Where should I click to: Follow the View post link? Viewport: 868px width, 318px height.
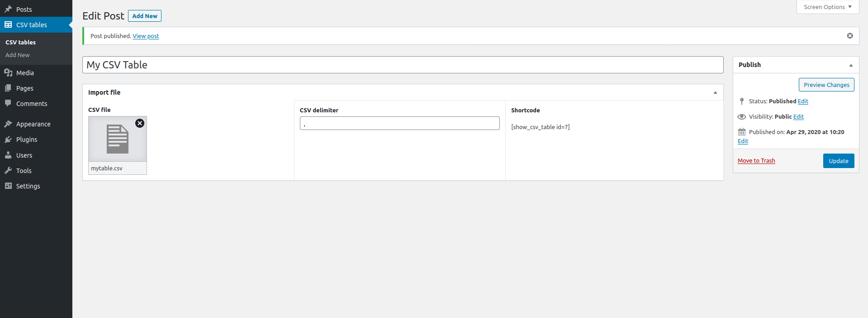click(x=146, y=36)
